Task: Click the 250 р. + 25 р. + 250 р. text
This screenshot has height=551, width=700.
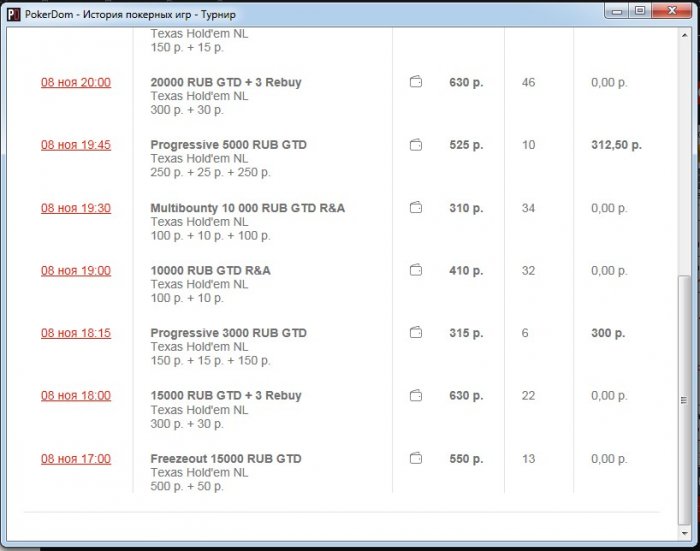Action: (210, 172)
